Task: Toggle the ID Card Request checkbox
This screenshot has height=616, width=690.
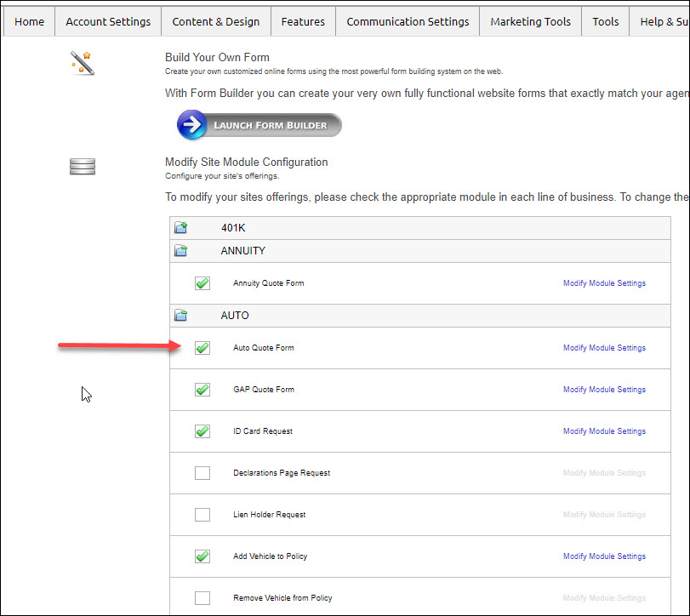Action: click(x=202, y=431)
